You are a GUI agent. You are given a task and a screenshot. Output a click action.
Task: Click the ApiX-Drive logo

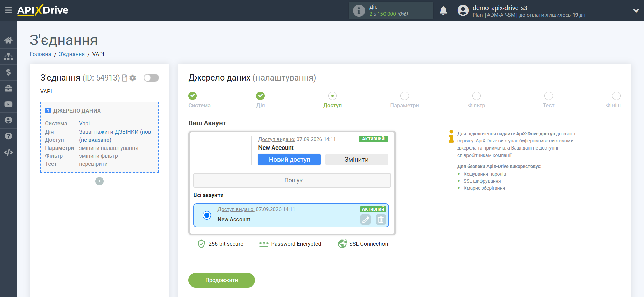tap(43, 10)
